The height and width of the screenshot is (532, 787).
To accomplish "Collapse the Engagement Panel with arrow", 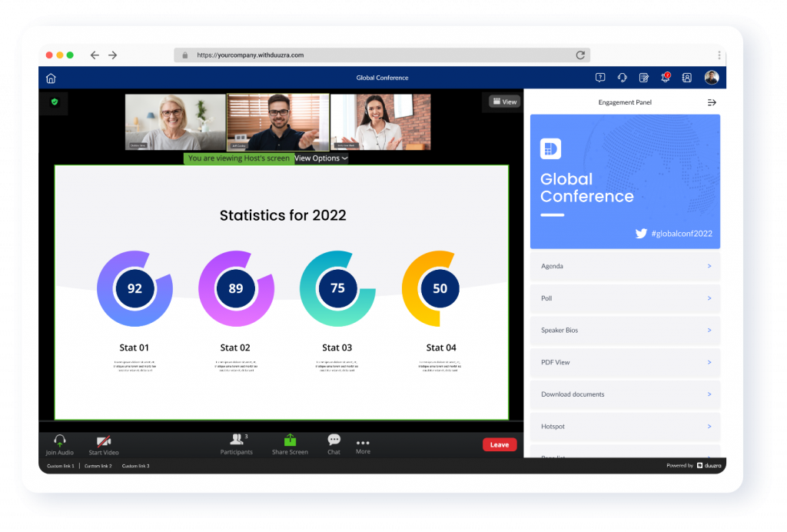I will pos(712,102).
